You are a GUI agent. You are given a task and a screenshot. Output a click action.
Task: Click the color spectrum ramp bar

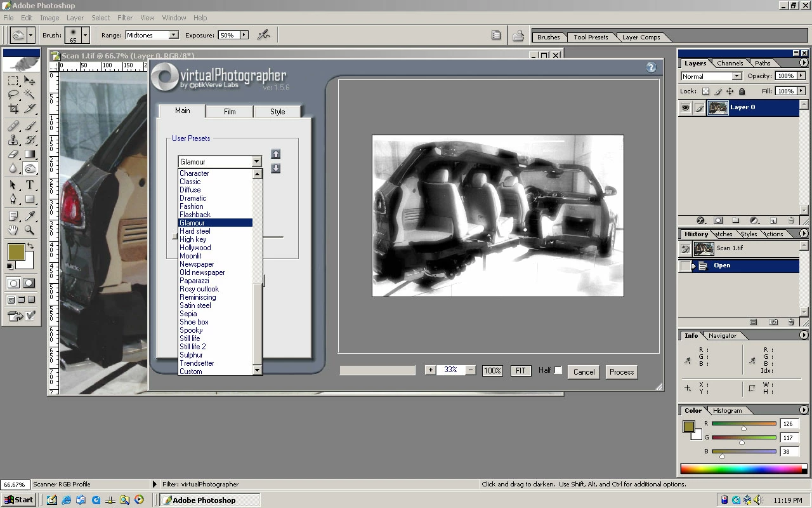(742, 469)
